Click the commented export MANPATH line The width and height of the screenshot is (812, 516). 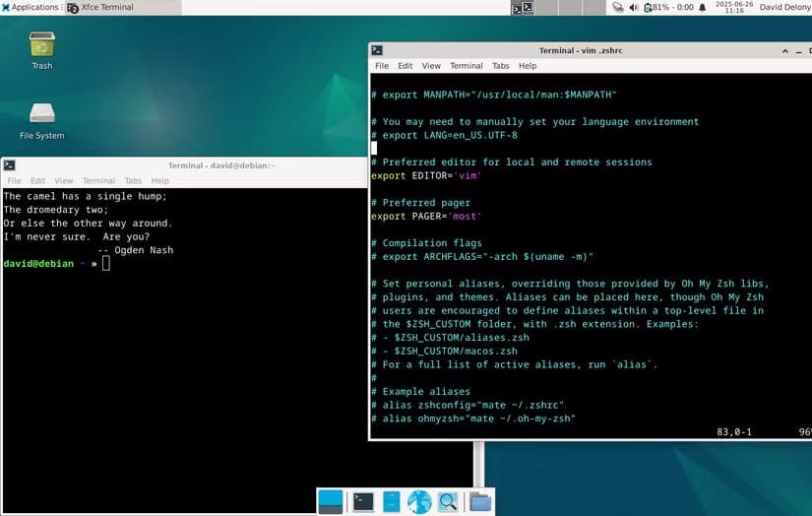(x=494, y=95)
